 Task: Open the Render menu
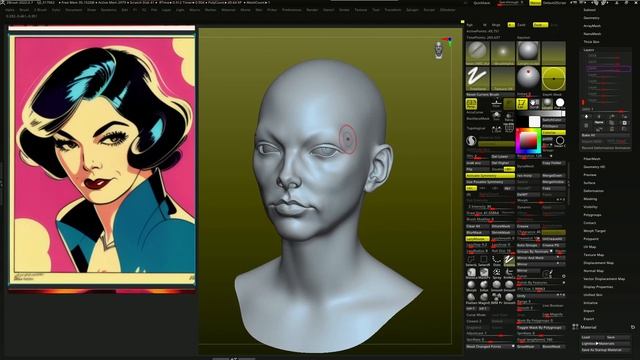(312, 10)
